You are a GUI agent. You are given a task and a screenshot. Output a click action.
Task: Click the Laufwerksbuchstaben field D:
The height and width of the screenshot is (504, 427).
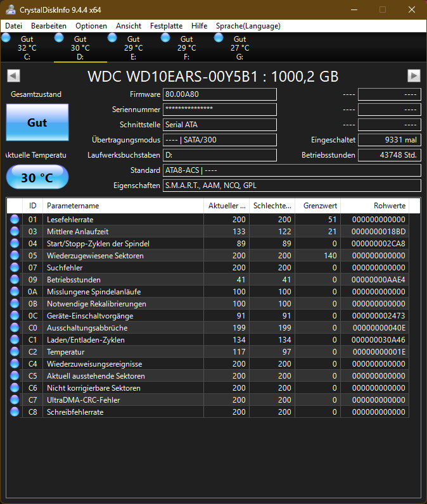[220, 155]
